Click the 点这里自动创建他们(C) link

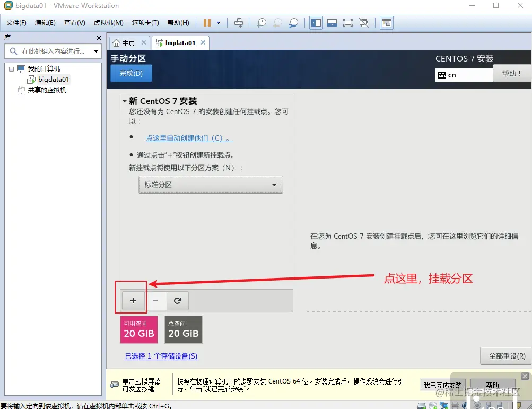coord(189,138)
